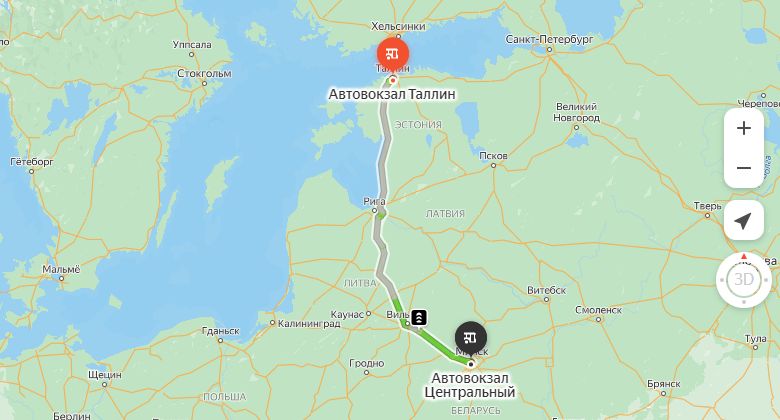Viewport: 780px width, 420px height.
Task: Zoom out with the minus button
Action: click(744, 168)
